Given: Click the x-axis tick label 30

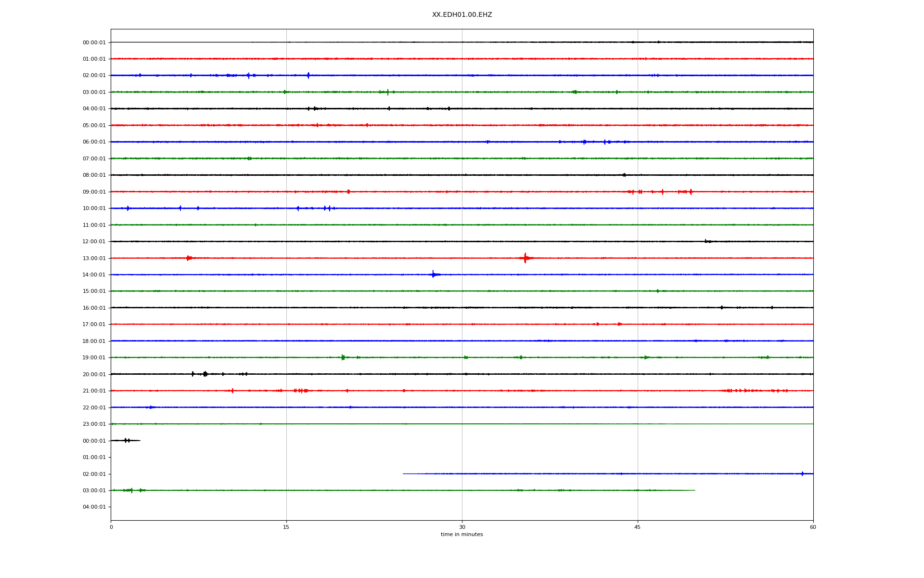Looking at the screenshot, I should point(462,527).
